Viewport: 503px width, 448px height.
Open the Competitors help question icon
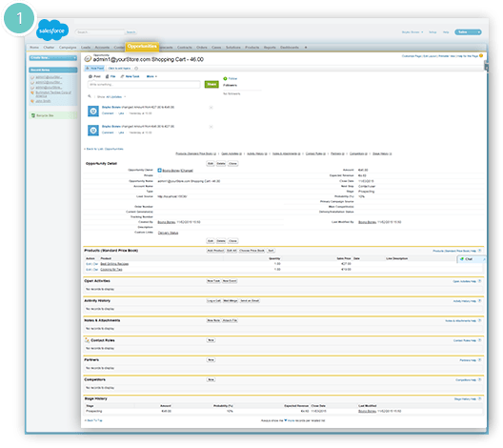(480, 379)
